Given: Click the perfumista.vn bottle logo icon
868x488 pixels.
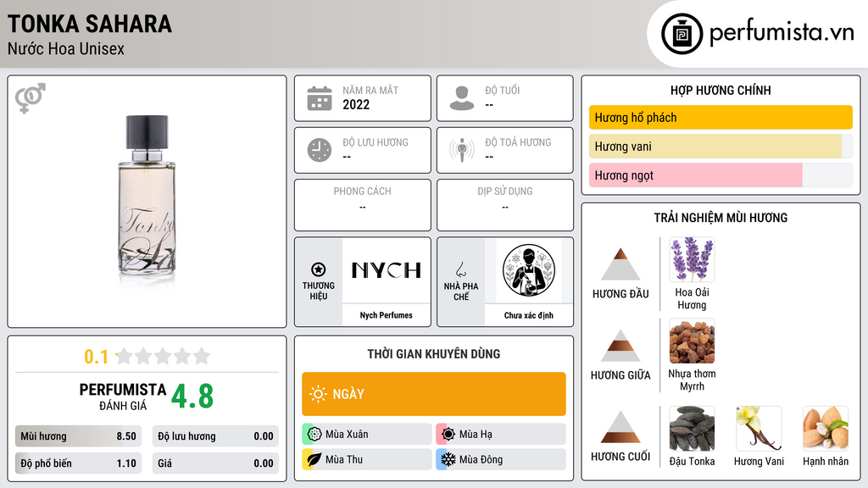Looking at the screenshot, I should click(x=682, y=34).
